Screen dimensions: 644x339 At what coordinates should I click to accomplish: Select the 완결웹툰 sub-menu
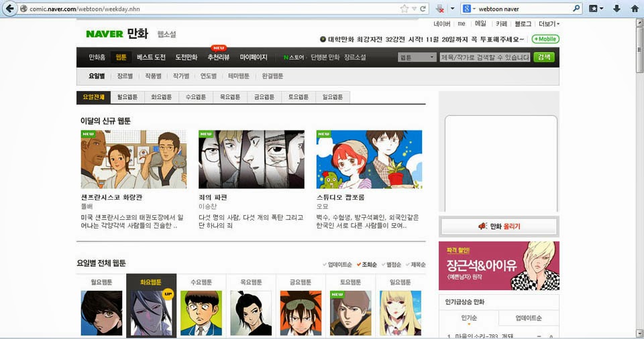(272, 76)
